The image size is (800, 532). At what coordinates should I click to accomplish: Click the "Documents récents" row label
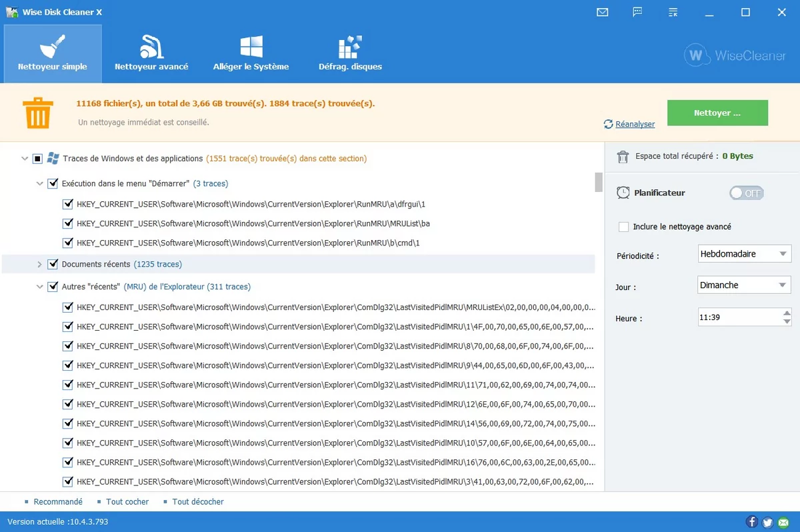point(96,265)
